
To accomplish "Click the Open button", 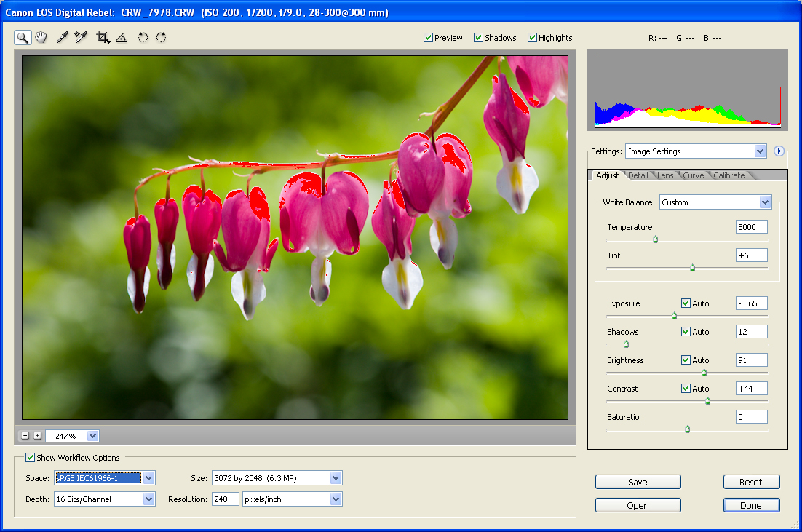I will tap(638, 505).
